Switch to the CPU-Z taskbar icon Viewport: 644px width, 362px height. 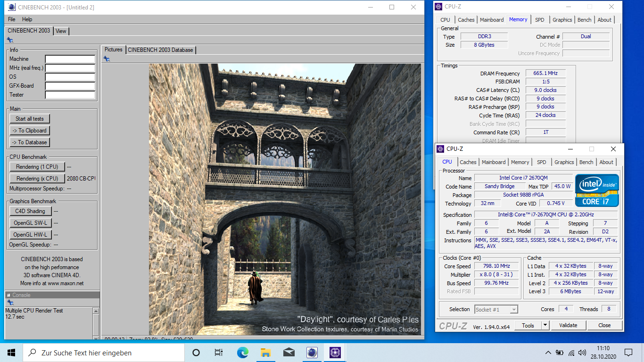click(x=335, y=353)
